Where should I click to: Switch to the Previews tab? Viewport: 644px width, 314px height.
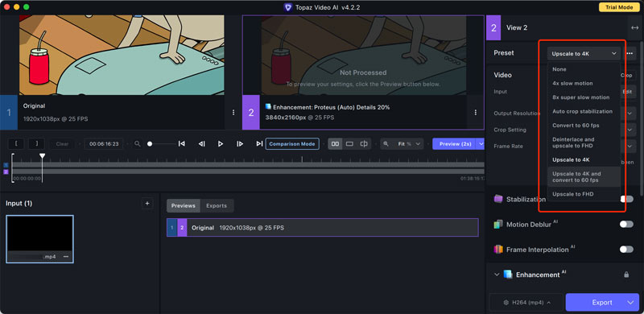click(184, 205)
